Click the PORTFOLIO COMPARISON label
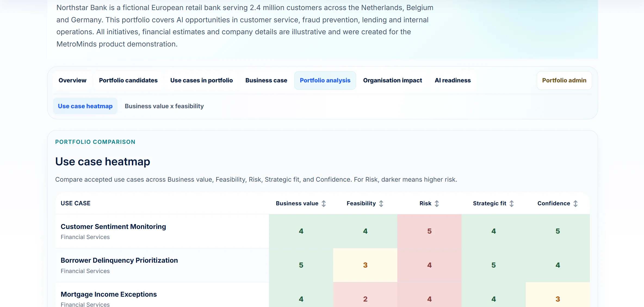 click(x=95, y=142)
